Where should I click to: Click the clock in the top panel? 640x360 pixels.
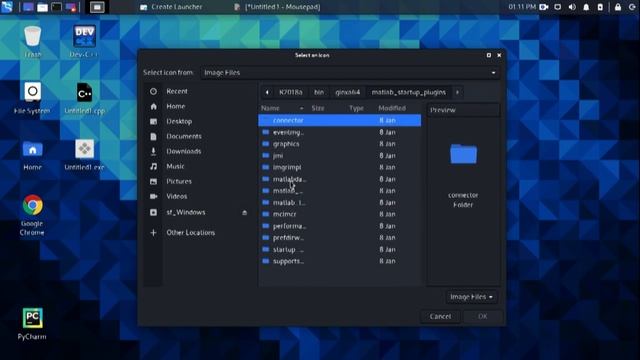point(522,7)
